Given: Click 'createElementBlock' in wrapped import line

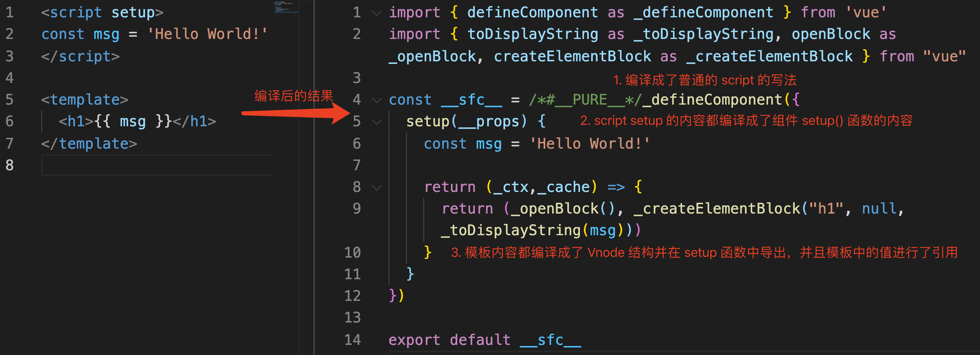Looking at the screenshot, I should tap(572, 56).
